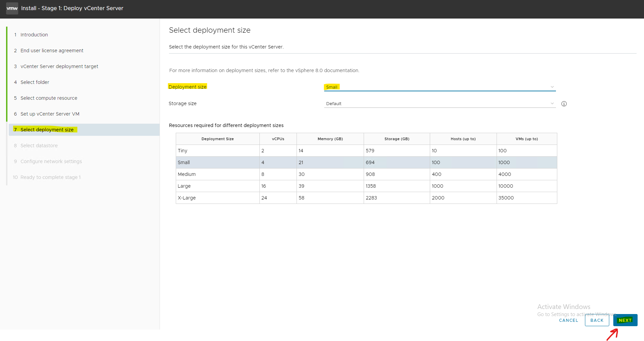Image resolution: width=644 pixels, height=341 pixels.
Task: Click the 30 memory value cell
Action: [x=330, y=174]
